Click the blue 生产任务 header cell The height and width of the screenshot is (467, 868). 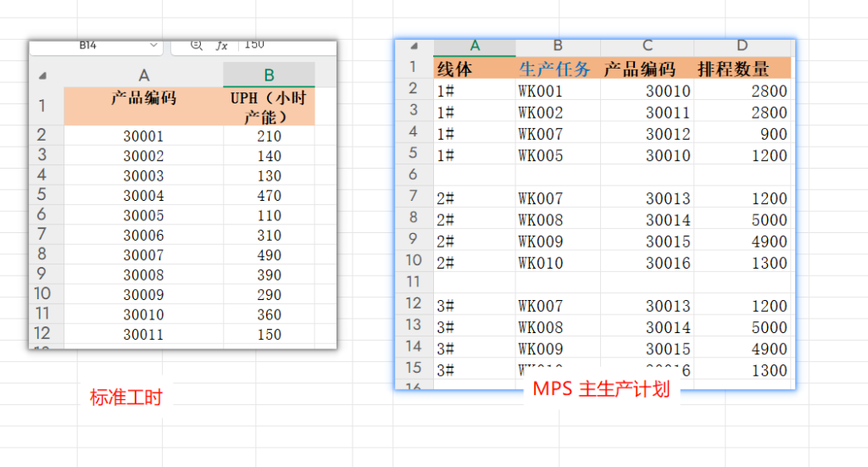click(x=558, y=69)
